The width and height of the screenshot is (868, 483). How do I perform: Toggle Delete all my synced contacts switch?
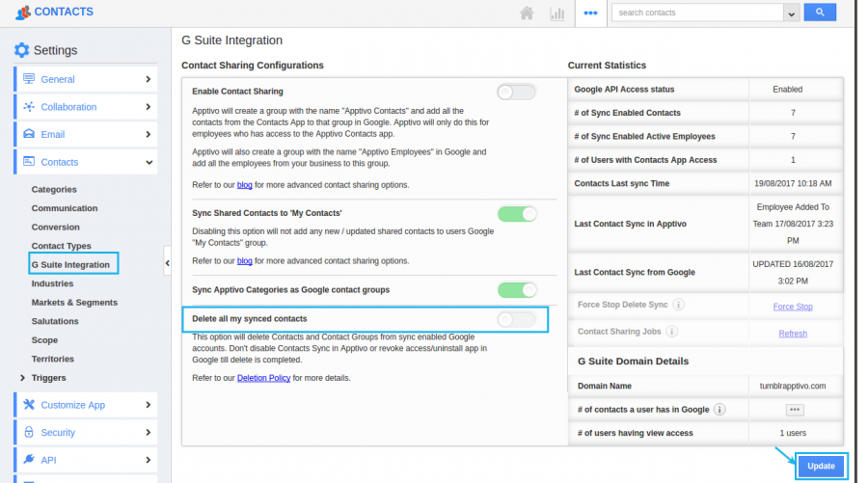point(516,319)
